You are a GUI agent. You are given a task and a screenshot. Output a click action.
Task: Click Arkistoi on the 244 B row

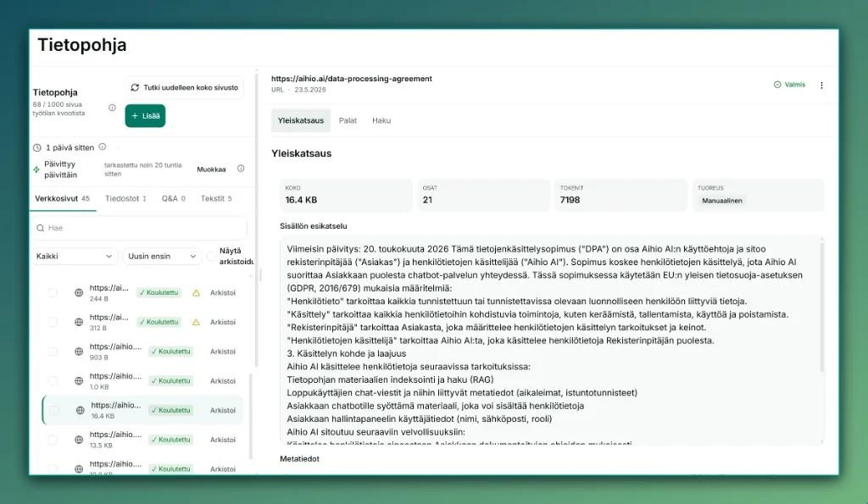pyautogui.click(x=223, y=293)
